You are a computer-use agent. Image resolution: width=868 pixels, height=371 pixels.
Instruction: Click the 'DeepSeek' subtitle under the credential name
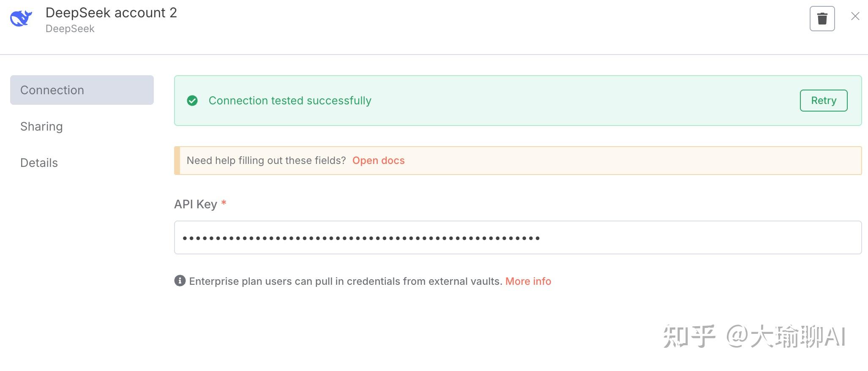(70, 29)
